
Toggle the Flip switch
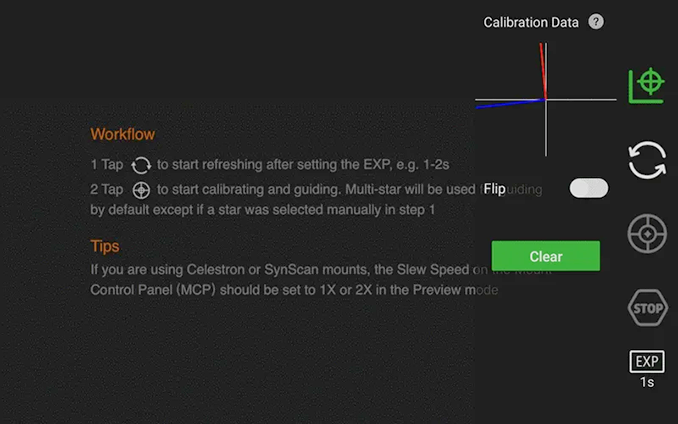tap(588, 188)
